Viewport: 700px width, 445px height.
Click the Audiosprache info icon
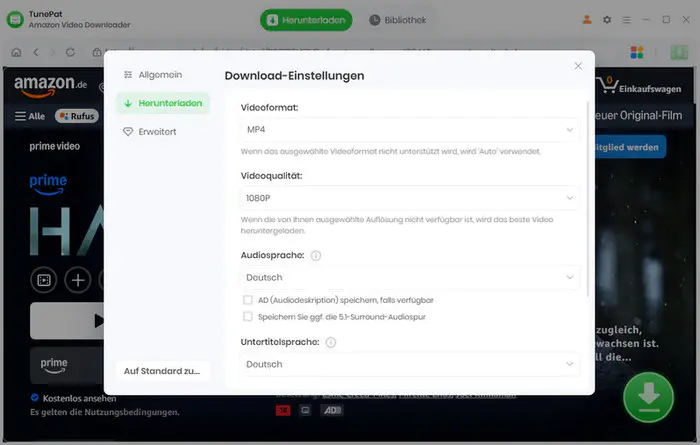point(316,255)
